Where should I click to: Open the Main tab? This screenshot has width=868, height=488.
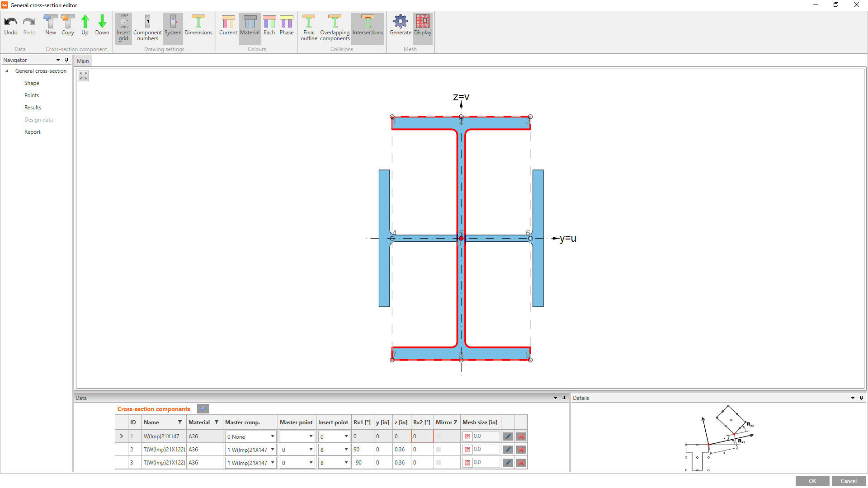(83, 61)
